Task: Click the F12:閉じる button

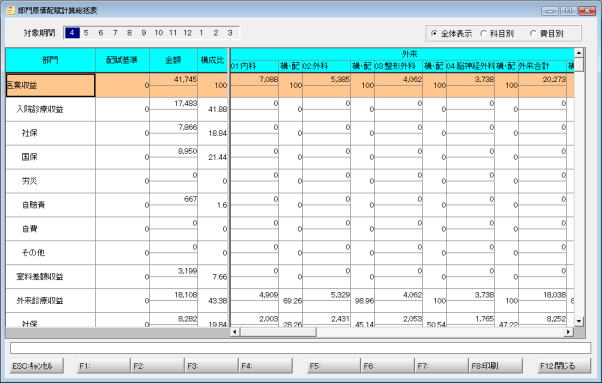Action: [x=564, y=366]
